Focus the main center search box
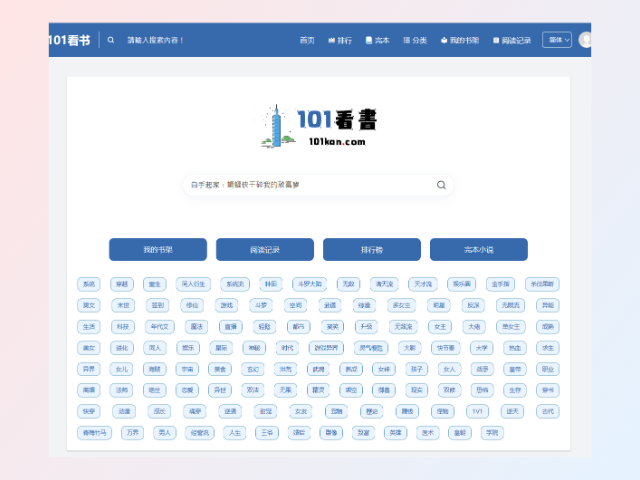Viewport: 640px width, 480px height. click(x=318, y=185)
